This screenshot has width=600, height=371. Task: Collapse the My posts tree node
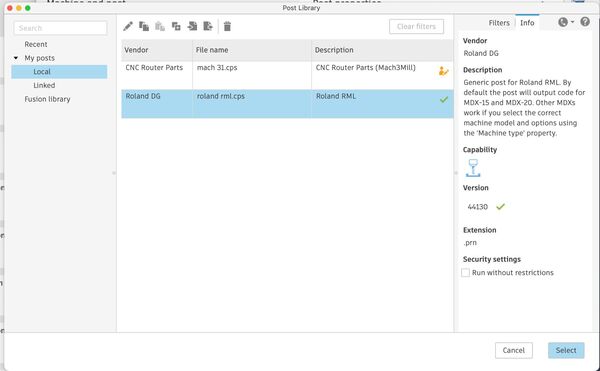click(16, 58)
